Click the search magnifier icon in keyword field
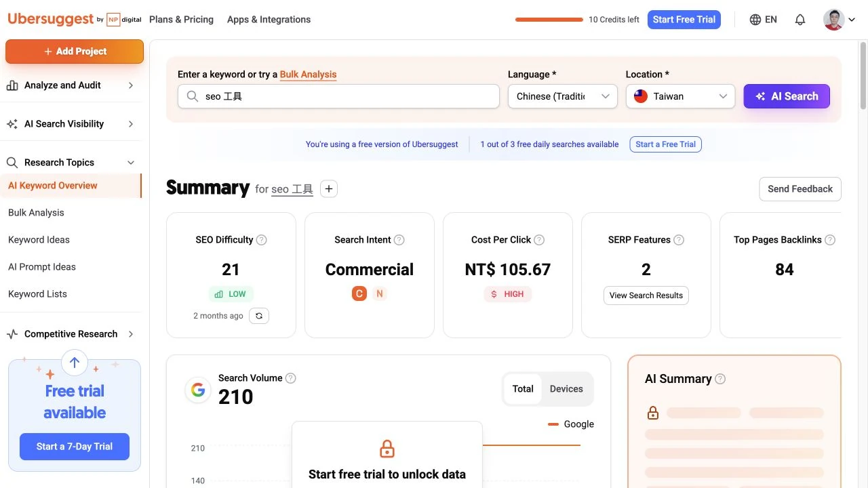868x488 pixels. (x=193, y=96)
